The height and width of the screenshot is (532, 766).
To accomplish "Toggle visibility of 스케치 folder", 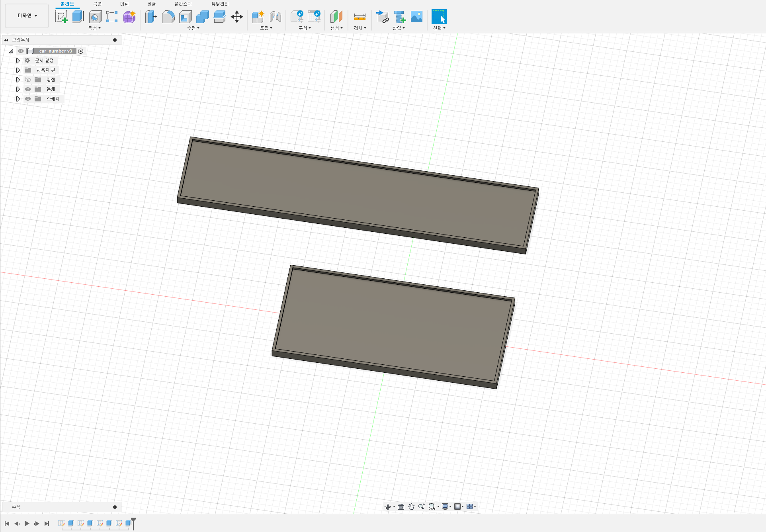I will click(x=28, y=99).
